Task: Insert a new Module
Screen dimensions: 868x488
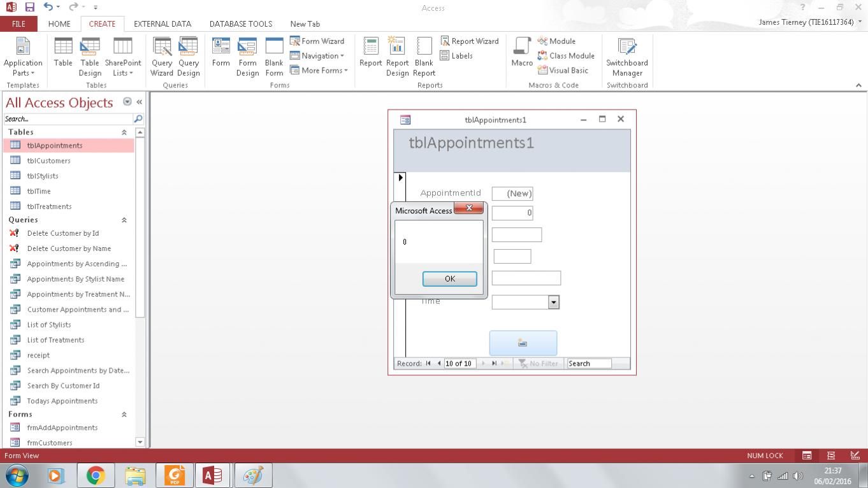Action: [x=556, y=41]
